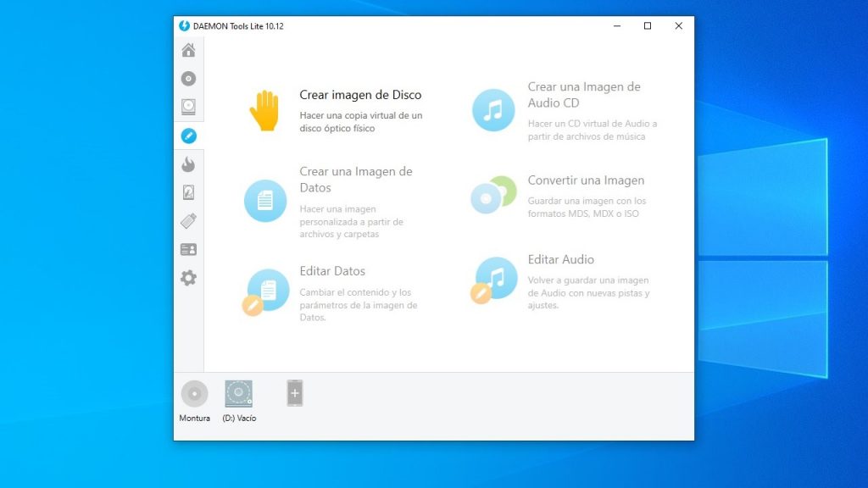Open Settings gear in sidebar
This screenshot has width=868, height=488.
[x=188, y=278]
